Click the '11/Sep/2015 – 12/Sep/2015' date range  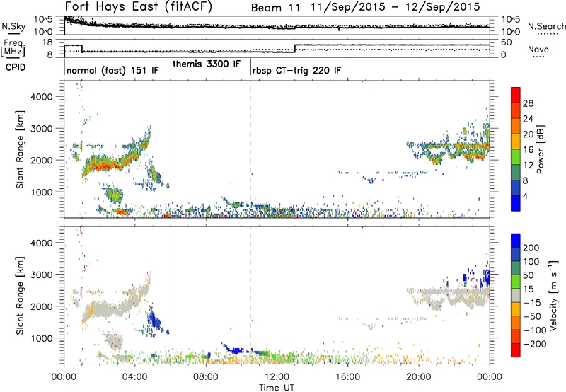[395, 7]
